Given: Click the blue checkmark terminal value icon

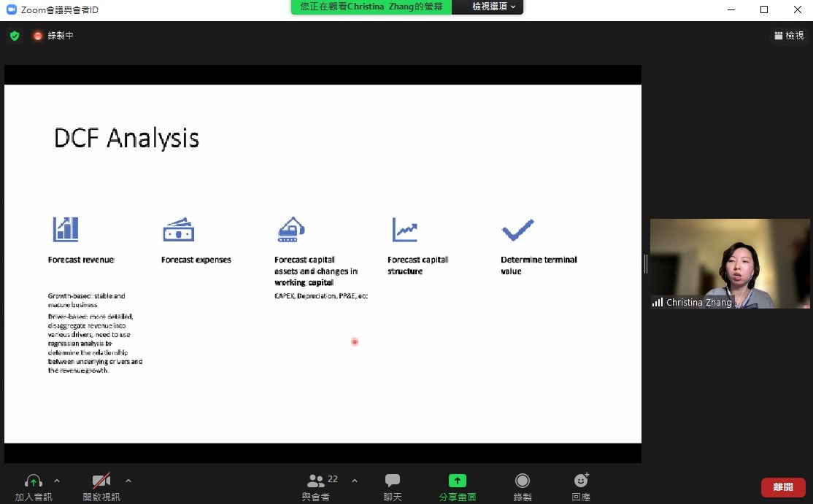Looking at the screenshot, I should (517, 230).
